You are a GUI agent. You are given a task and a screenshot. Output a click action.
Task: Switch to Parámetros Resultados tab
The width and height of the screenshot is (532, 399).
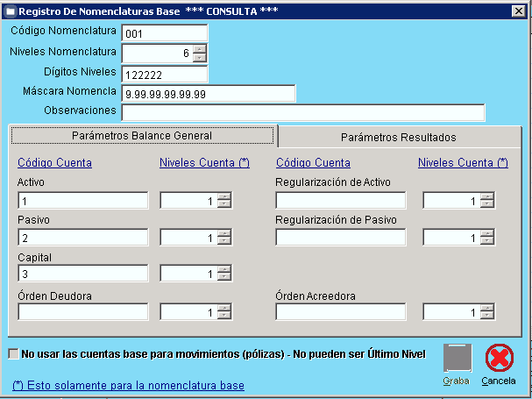[x=398, y=138]
